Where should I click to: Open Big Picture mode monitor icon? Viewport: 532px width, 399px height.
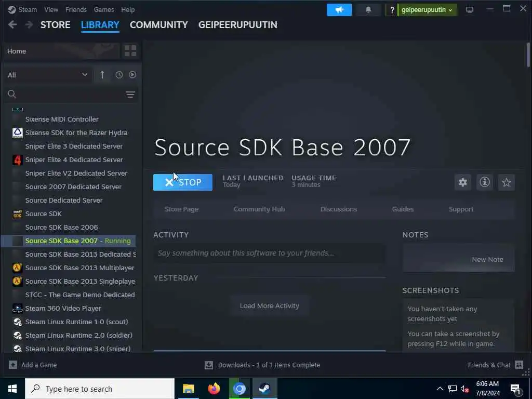tap(470, 10)
